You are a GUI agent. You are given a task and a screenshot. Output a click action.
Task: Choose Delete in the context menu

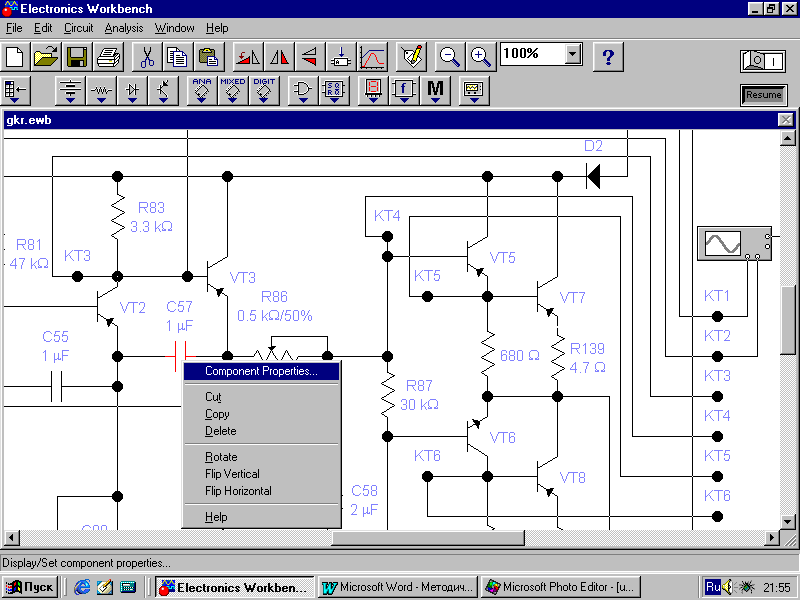point(261,431)
